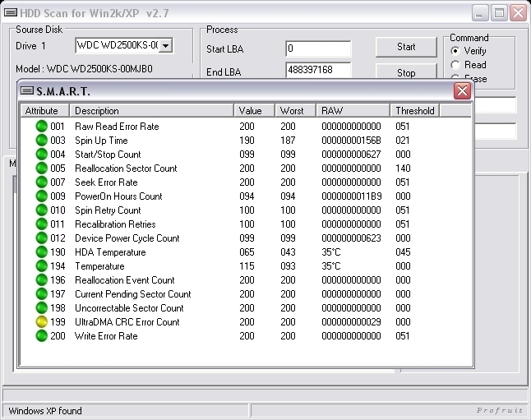Click RAW value 000000000623
The height and width of the screenshot is (420, 531).
[351, 238]
